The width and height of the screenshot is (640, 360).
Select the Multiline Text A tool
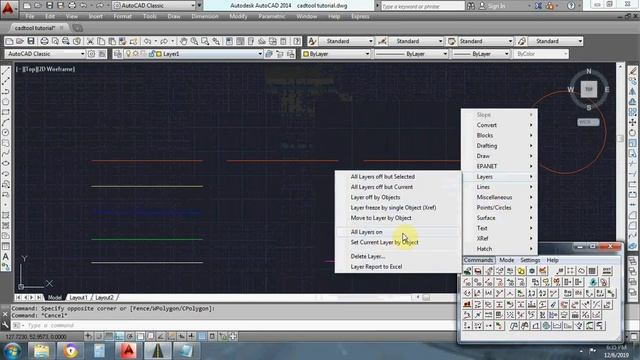6,257
